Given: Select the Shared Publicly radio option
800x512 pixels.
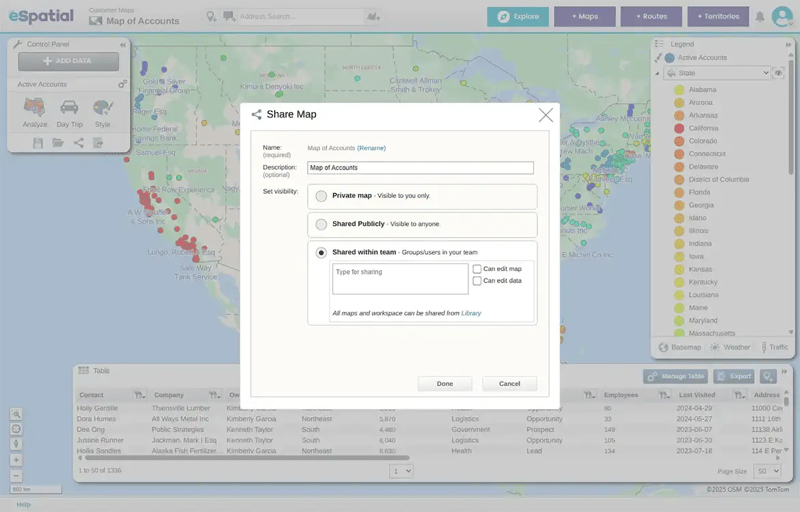Looking at the screenshot, I should coord(321,224).
